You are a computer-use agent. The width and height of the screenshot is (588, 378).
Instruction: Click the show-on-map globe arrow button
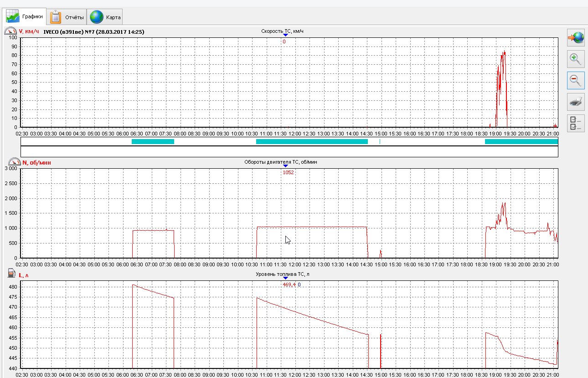576,38
